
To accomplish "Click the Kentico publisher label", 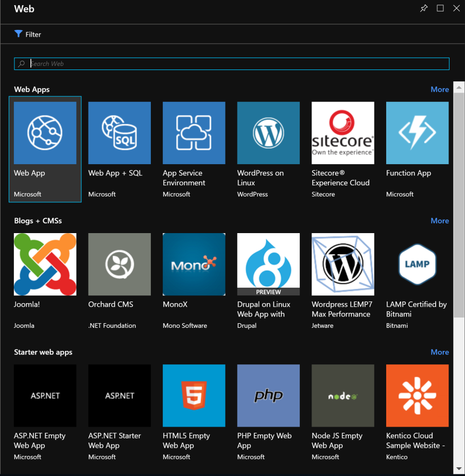I will point(397,457).
